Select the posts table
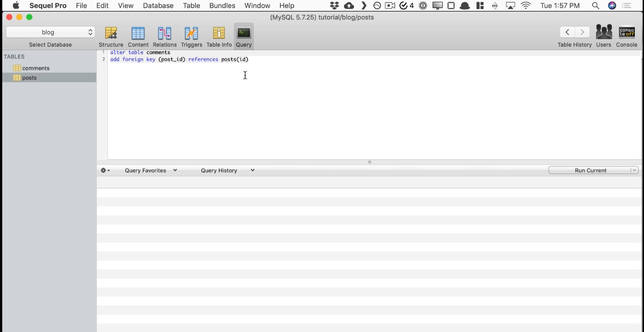 tap(49, 78)
